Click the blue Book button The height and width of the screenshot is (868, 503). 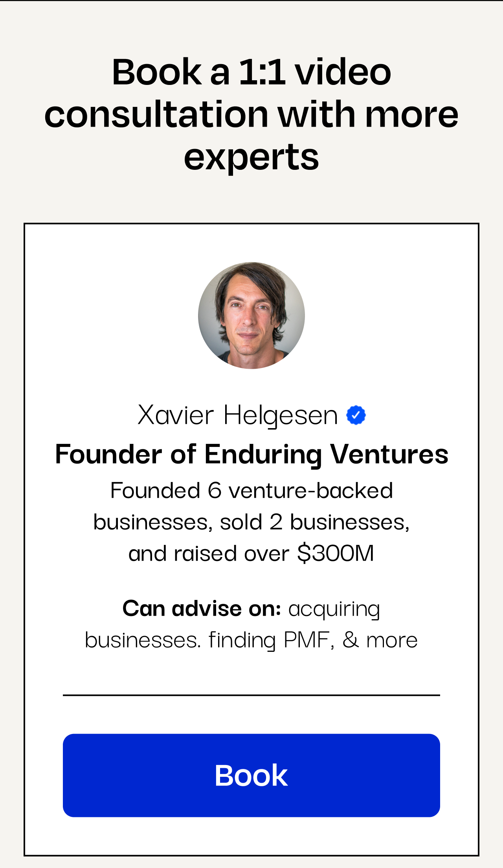(x=251, y=775)
